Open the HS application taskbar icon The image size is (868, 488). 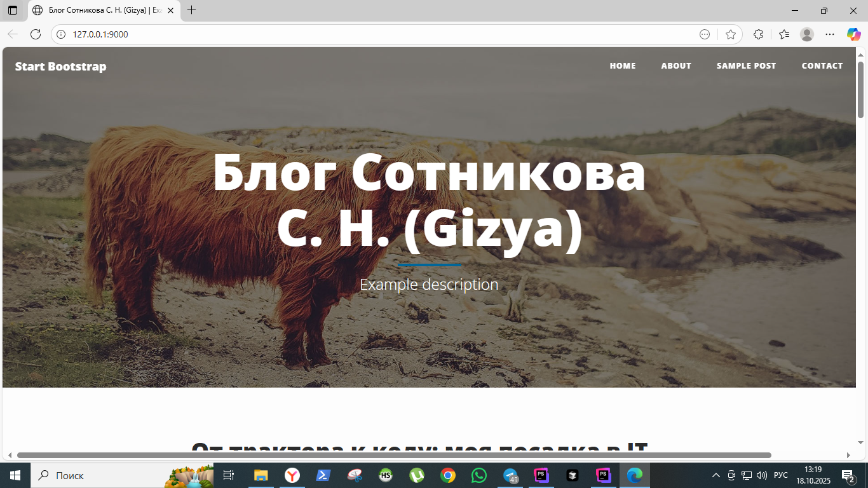386,475
